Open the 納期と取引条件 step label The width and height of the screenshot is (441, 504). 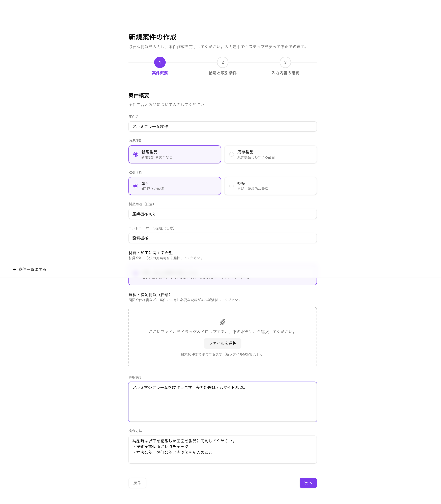[x=223, y=73]
